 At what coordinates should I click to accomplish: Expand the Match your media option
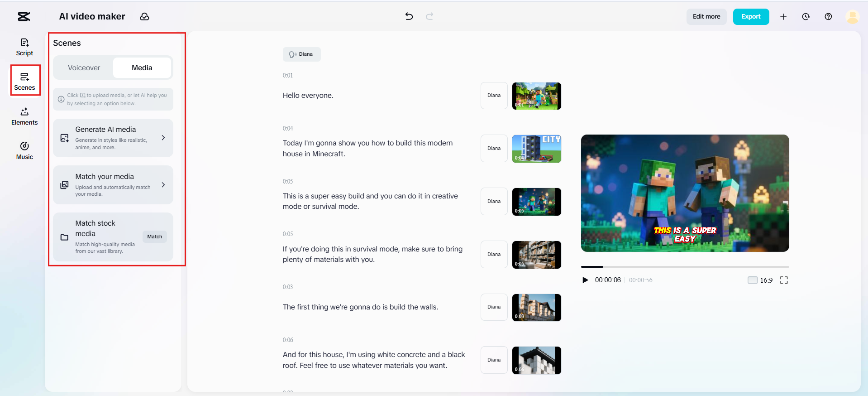pos(163,185)
